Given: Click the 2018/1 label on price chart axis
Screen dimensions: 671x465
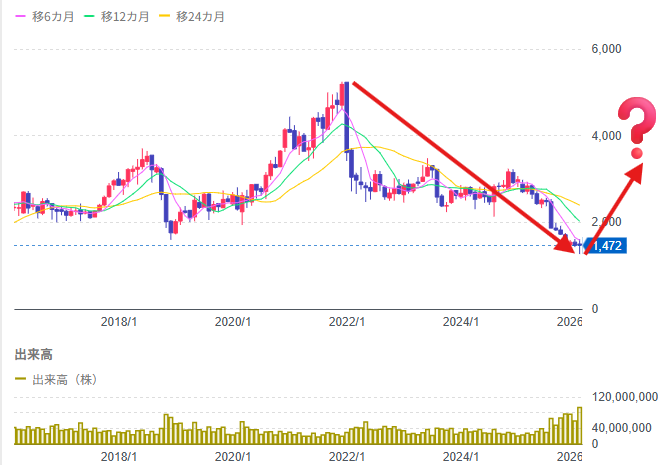Looking at the screenshot, I should pyautogui.click(x=118, y=322).
